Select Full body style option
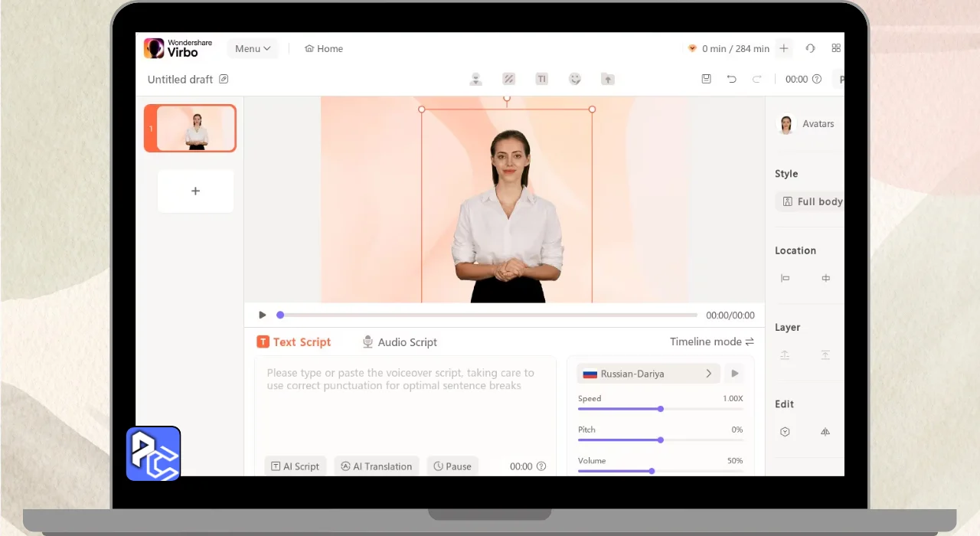Viewport: 980px width, 536px height. [812, 201]
